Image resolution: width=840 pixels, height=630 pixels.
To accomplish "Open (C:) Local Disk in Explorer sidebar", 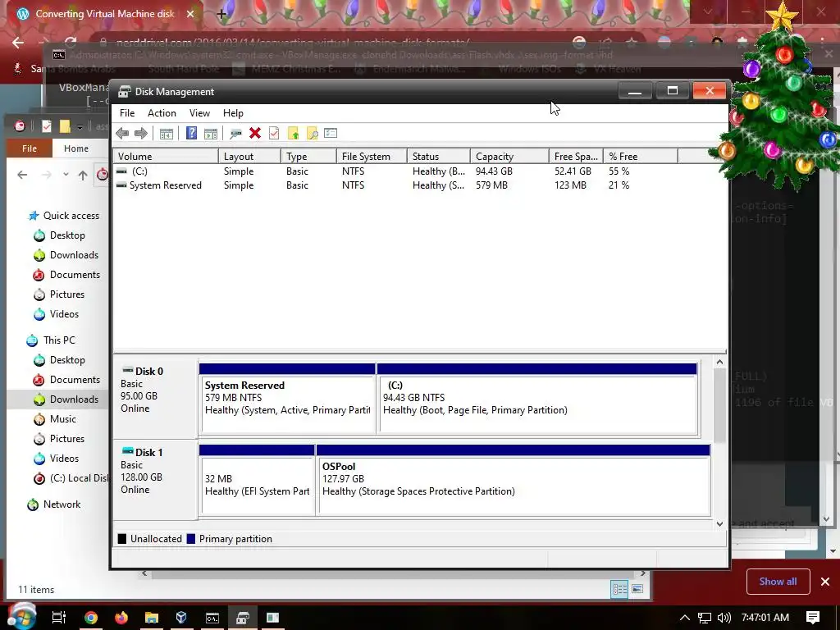I will click(71, 478).
